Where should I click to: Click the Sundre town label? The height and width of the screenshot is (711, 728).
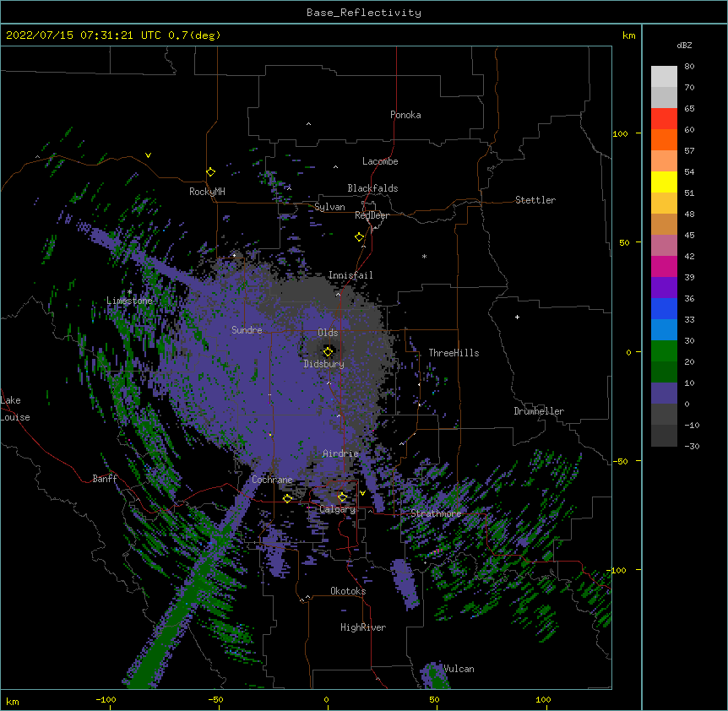[x=247, y=330]
